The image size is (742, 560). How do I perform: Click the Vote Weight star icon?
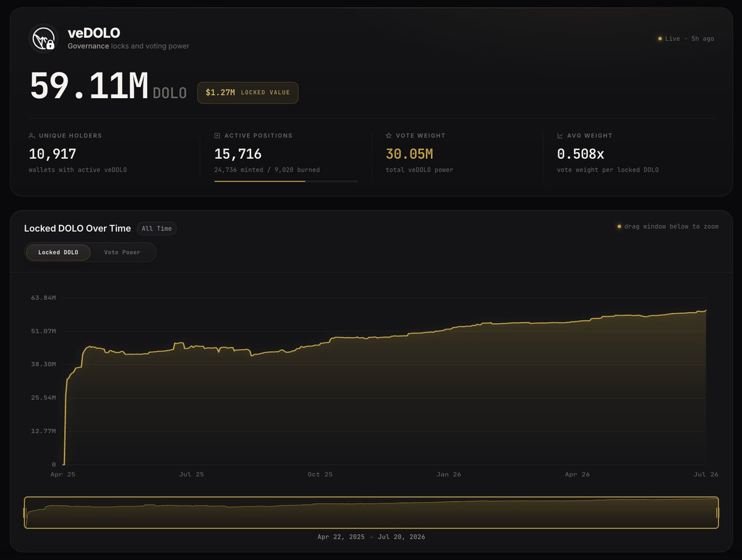388,135
